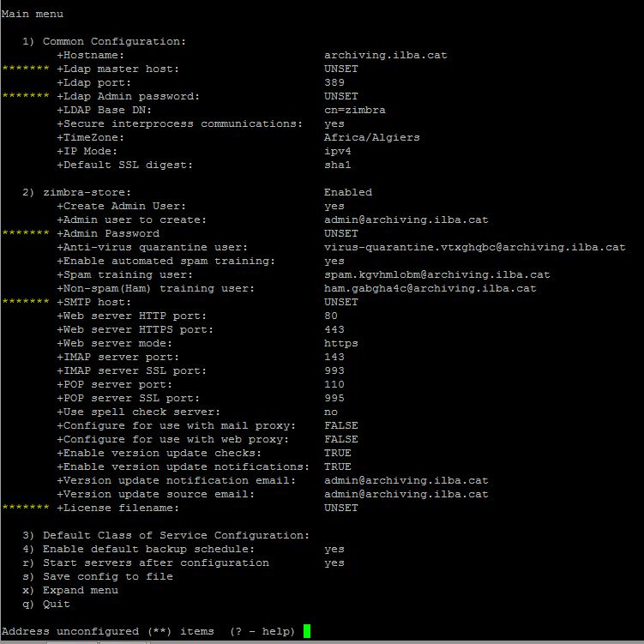644x644 pixels.
Task: Select '3) Default Class of Service Configuration:'
Action: 166,536
